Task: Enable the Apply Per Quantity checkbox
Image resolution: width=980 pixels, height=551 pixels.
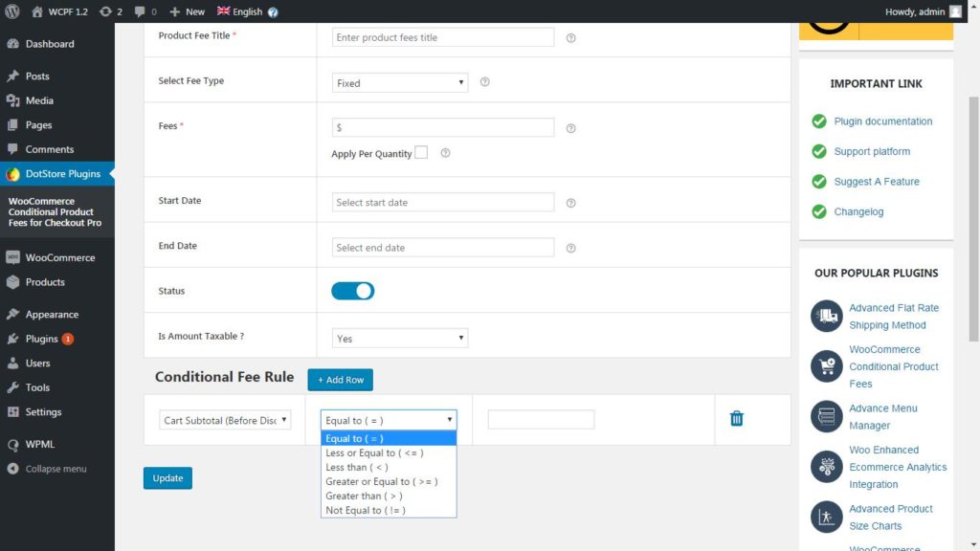Action: 421,152
